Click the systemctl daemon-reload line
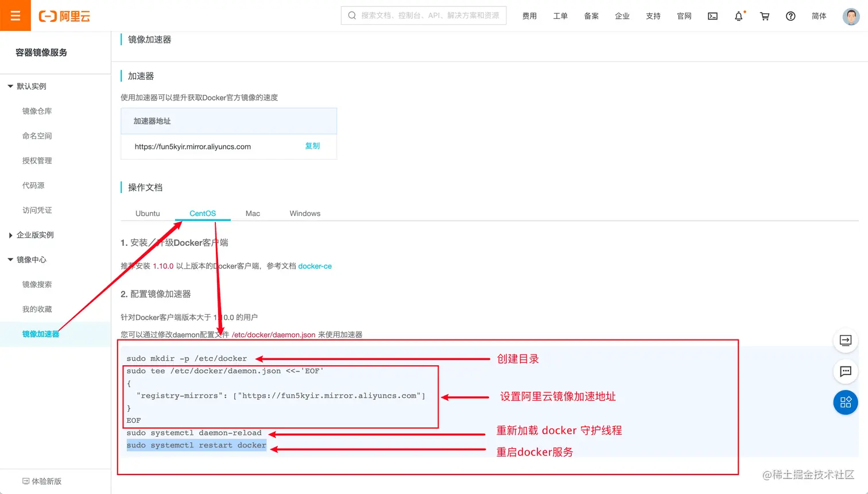 pyautogui.click(x=194, y=433)
